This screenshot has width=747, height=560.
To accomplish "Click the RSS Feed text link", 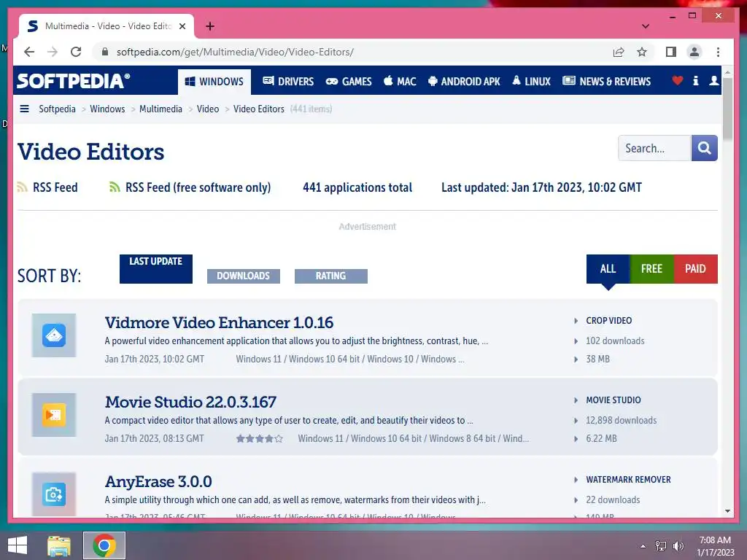I will coord(55,187).
